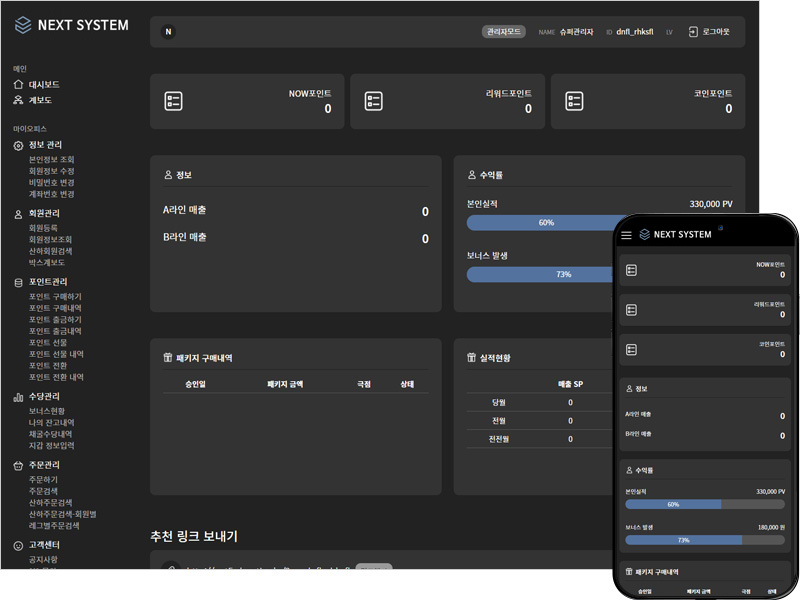The image size is (800, 600).
Task: Click the 대시보드 home icon
Action: pos(18,85)
